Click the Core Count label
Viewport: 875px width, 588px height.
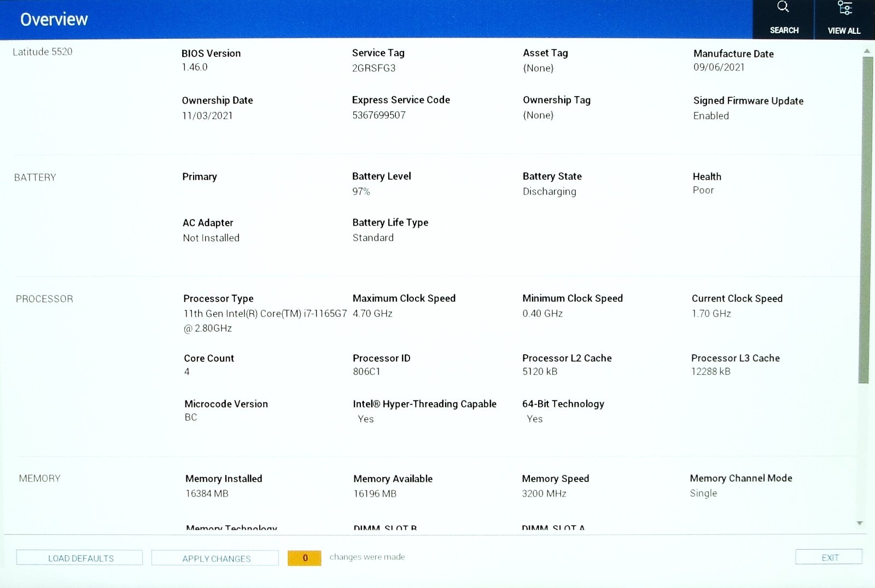coord(209,358)
